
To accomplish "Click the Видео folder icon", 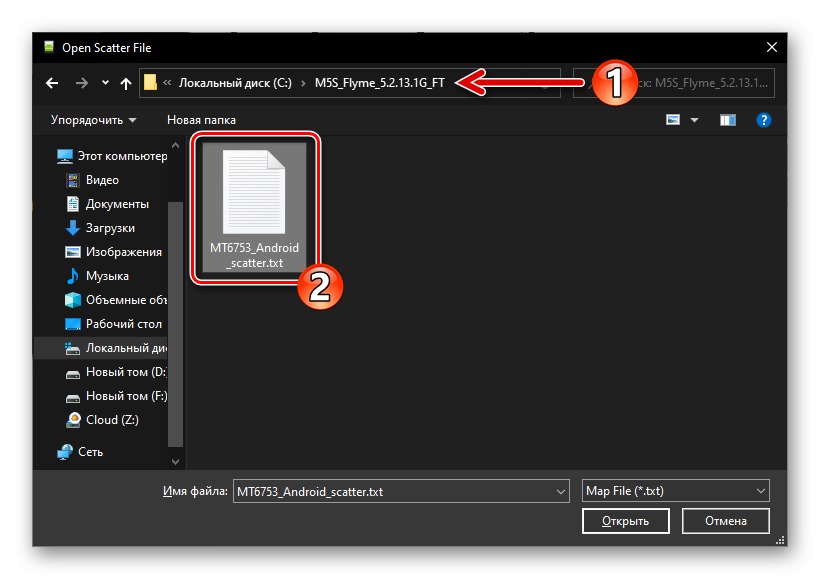I will pos(73,180).
